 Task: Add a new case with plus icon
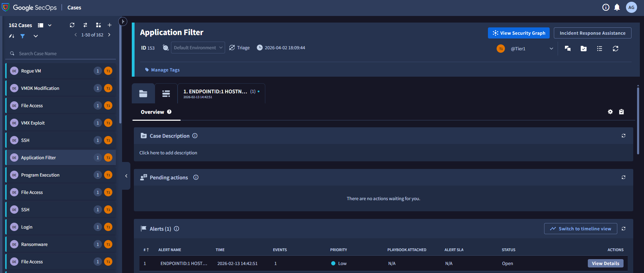point(110,25)
